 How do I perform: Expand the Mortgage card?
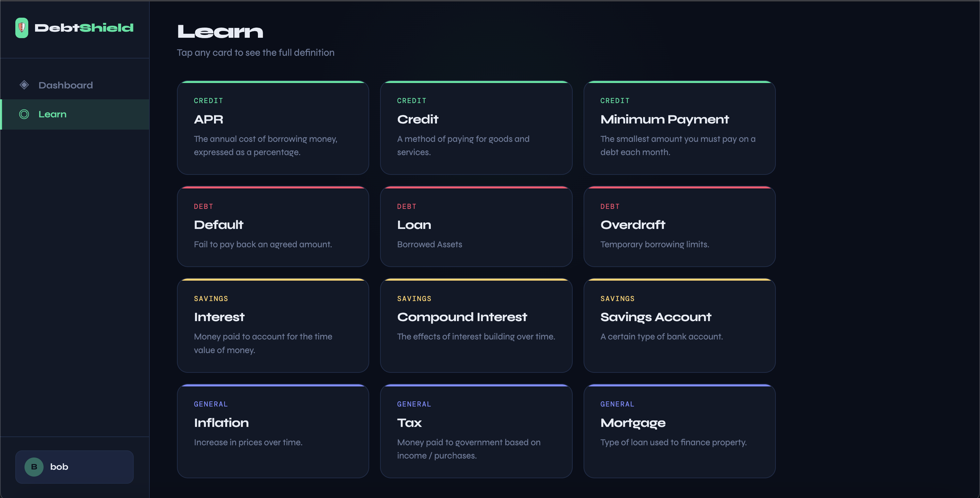pyautogui.click(x=679, y=431)
